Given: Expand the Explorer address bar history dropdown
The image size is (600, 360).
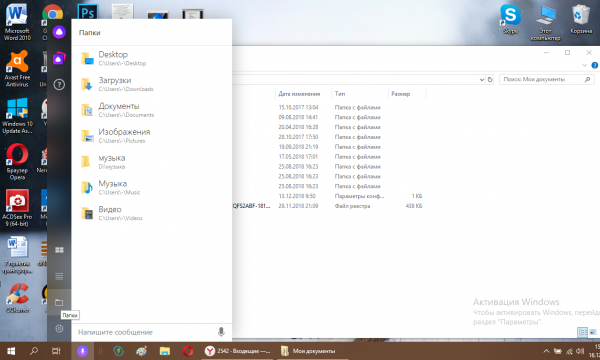Looking at the screenshot, I should point(482,80).
